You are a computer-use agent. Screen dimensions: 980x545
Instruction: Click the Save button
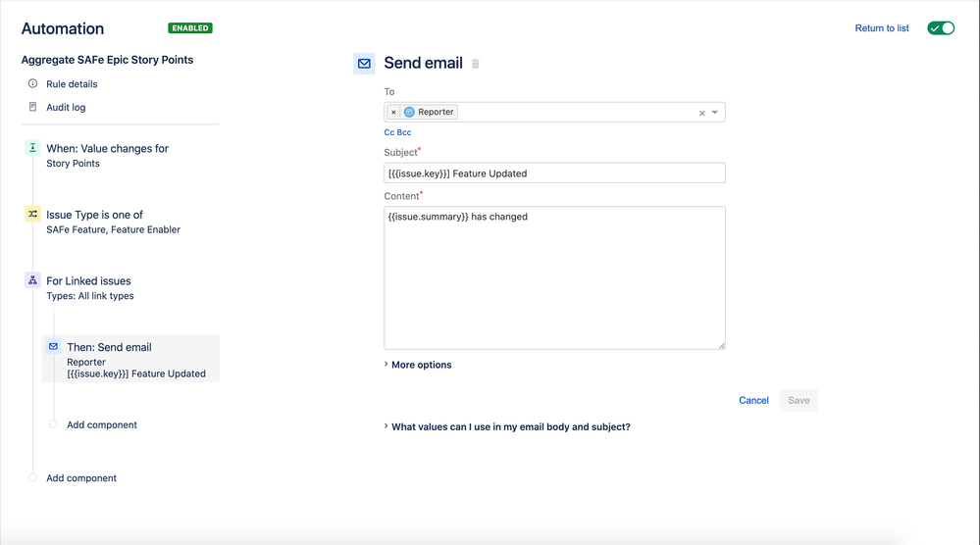pyautogui.click(x=799, y=400)
